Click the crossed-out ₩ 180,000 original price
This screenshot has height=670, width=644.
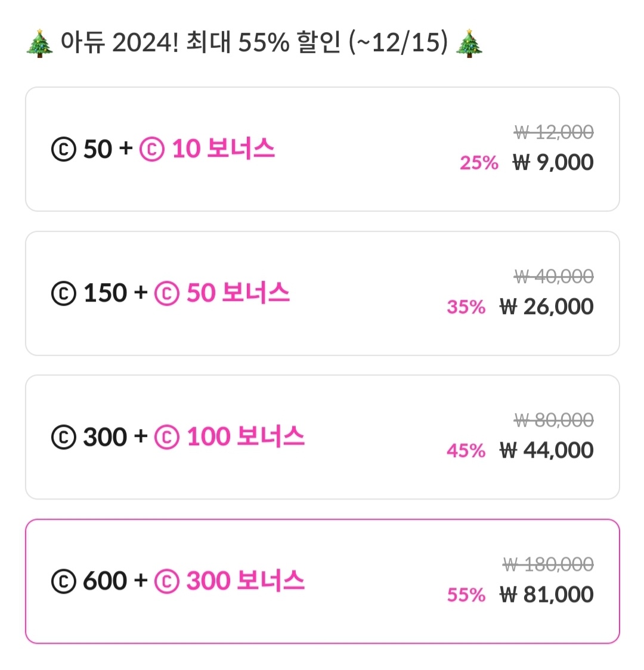[548, 564]
